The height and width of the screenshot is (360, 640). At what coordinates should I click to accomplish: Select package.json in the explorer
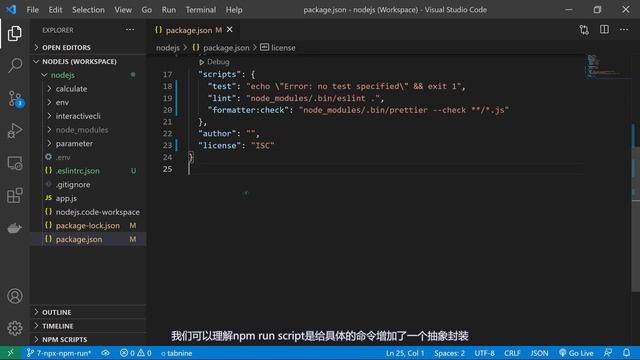click(x=88, y=240)
